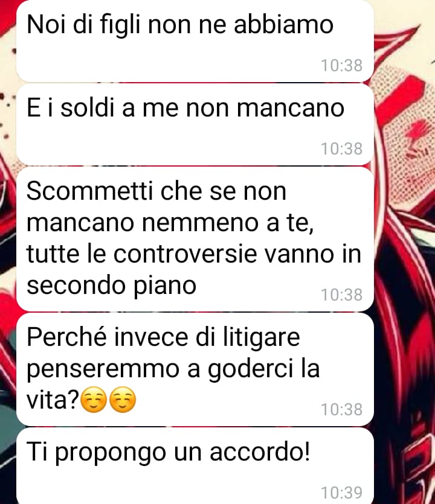The width and height of the screenshot is (435, 504).
Task: Select the 'E i soldi a me non mancano' bubble
Action: [x=195, y=125]
